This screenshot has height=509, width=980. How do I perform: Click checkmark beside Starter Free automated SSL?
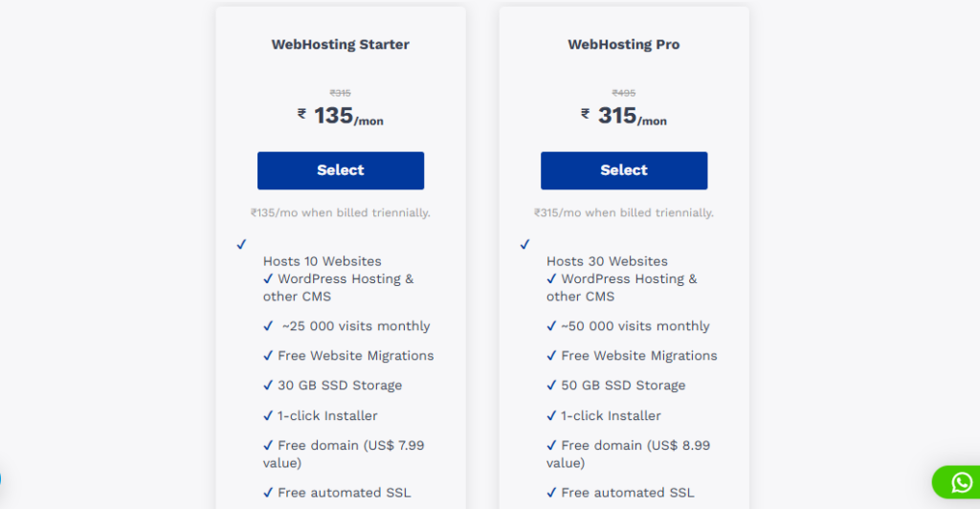point(268,493)
